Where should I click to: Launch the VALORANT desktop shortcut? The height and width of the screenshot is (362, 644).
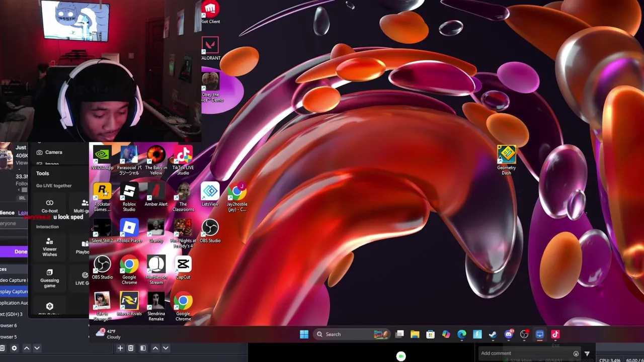(x=210, y=49)
